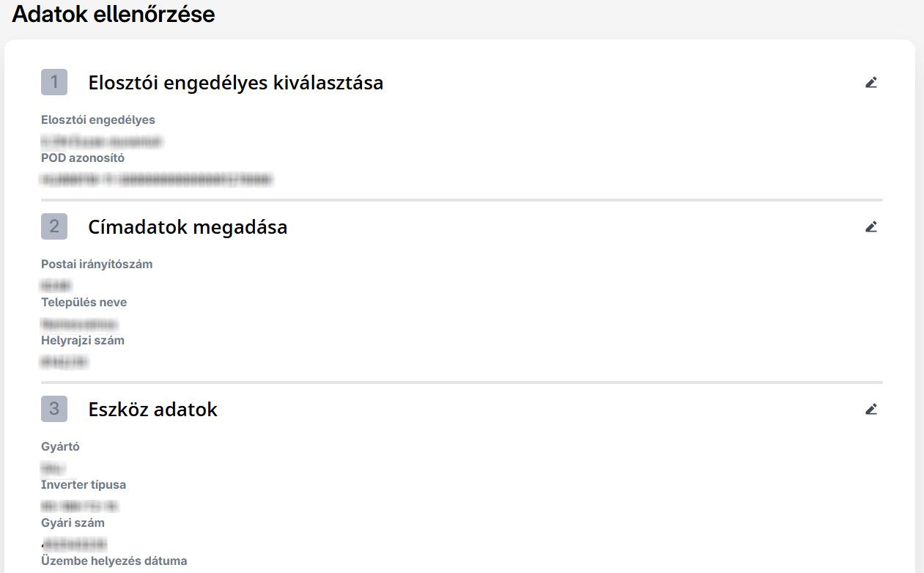Click the POD azonosító label
The height and width of the screenshot is (573, 924).
(x=83, y=158)
